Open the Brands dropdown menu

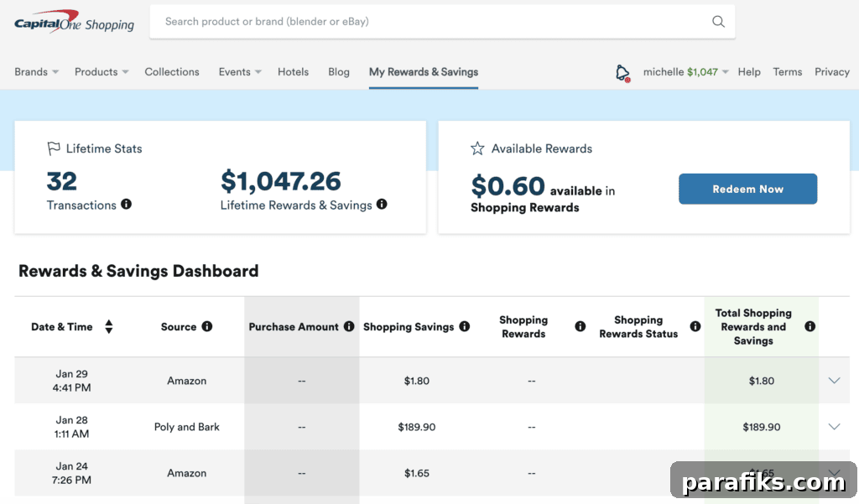point(37,72)
